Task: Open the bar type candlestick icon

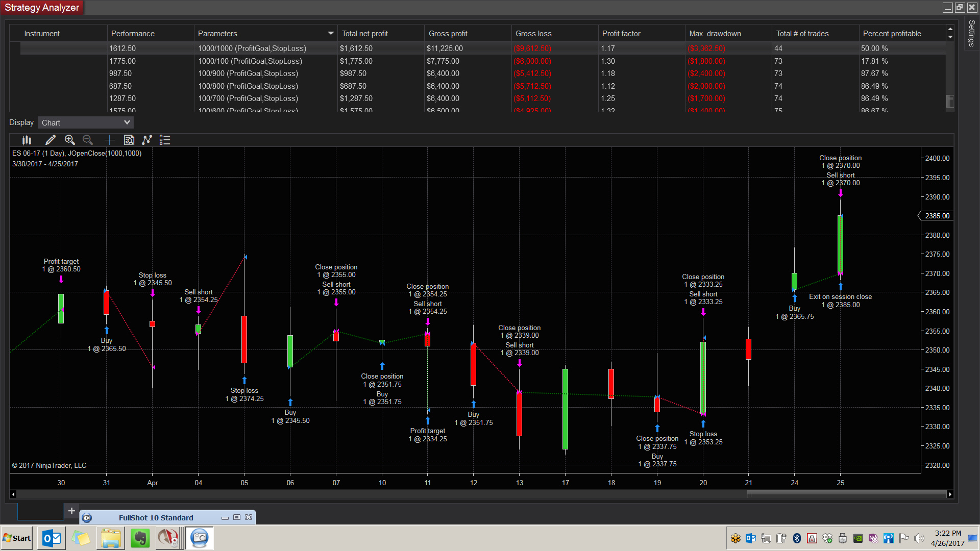Action: [x=27, y=140]
